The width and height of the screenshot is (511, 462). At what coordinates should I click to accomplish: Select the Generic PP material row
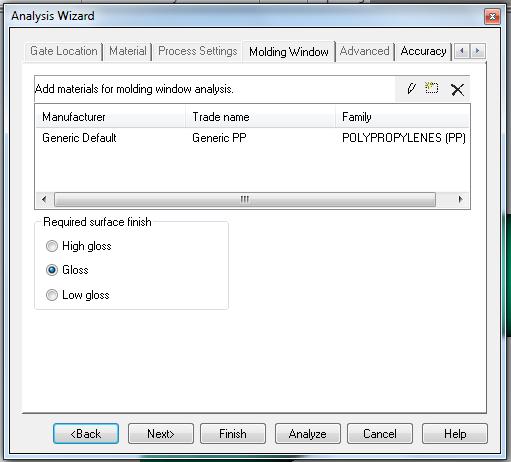pyautogui.click(x=252, y=138)
